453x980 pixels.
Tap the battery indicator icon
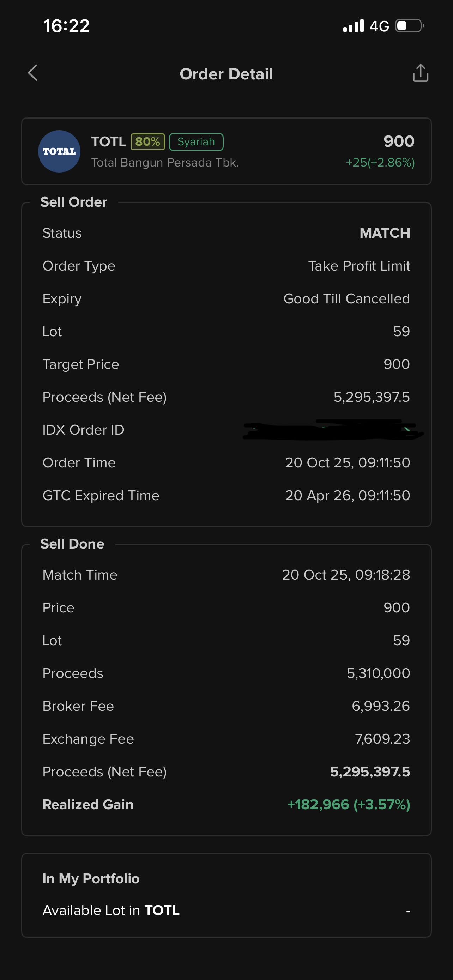(409, 26)
